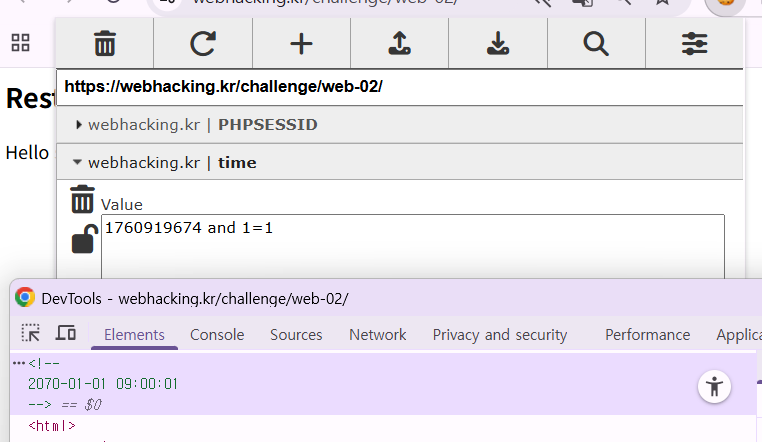
Task: Toggle the DevTools device toolbar icon
Action: [x=66, y=334]
